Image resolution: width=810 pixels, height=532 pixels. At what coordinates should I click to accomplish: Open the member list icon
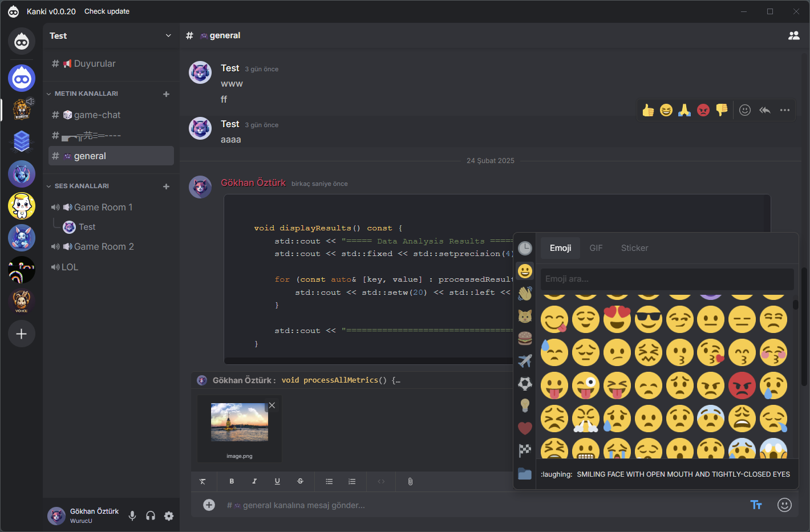(793, 35)
